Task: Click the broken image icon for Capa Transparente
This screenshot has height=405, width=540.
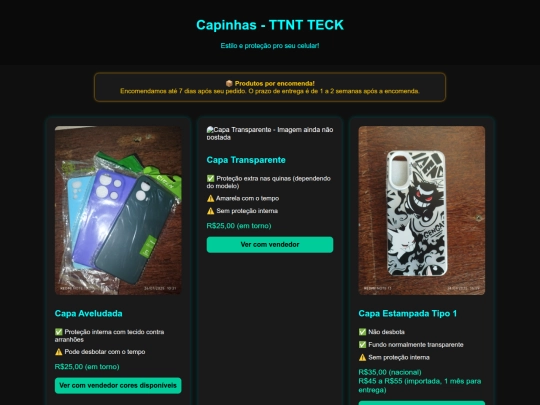Action: pyautogui.click(x=210, y=130)
